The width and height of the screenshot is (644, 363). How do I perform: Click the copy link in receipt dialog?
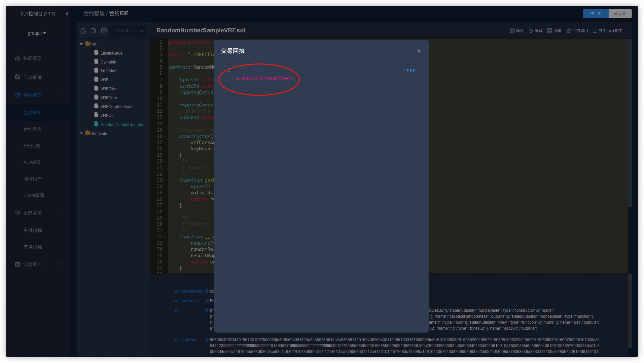click(409, 70)
